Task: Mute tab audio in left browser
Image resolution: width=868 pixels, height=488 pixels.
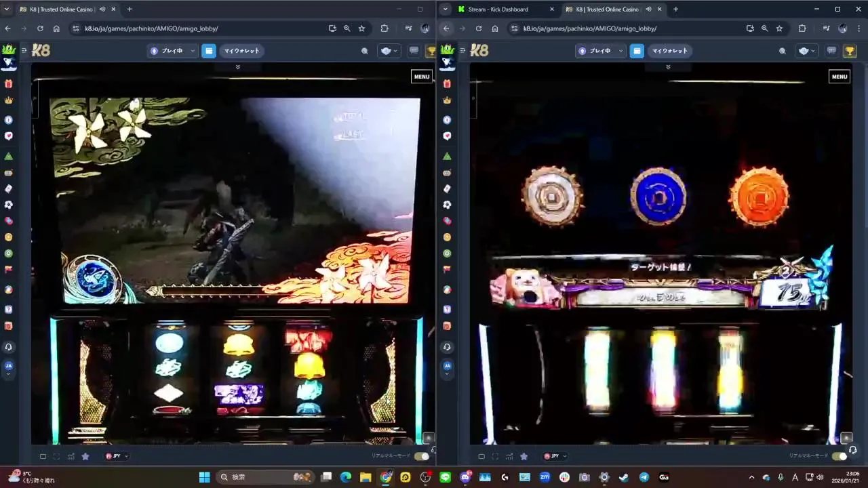Action: [102, 9]
